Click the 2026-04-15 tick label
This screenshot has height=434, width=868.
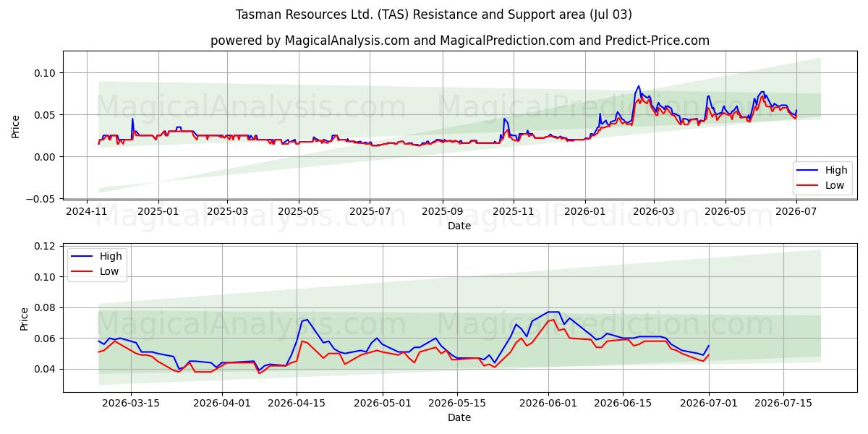297,404
